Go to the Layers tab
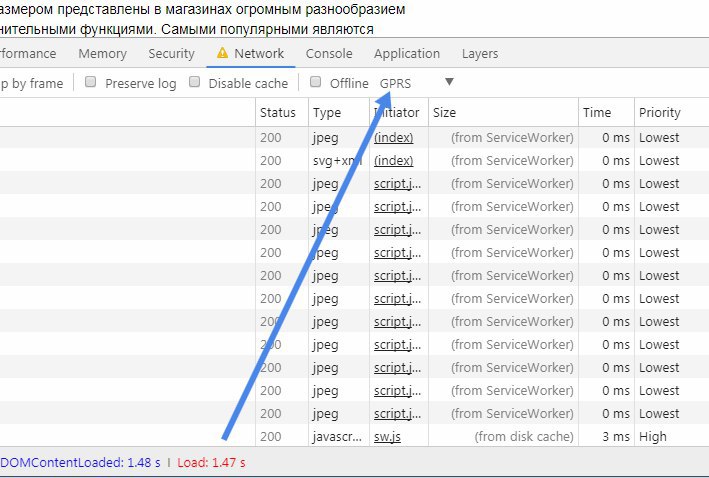 [480, 53]
